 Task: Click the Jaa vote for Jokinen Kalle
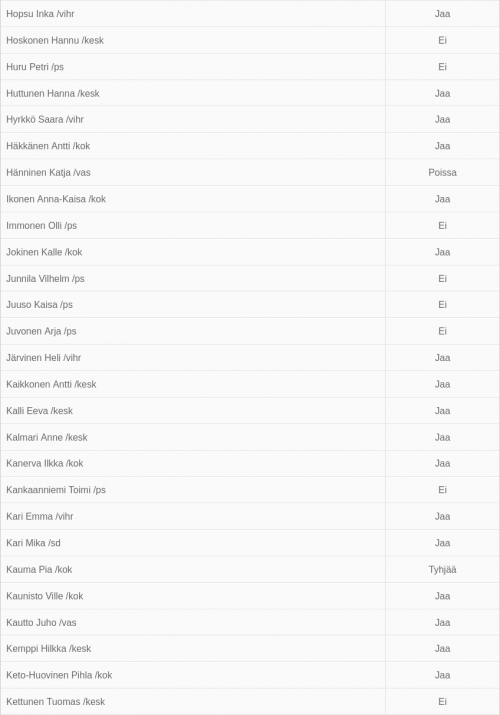pyautogui.click(x=442, y=252)
